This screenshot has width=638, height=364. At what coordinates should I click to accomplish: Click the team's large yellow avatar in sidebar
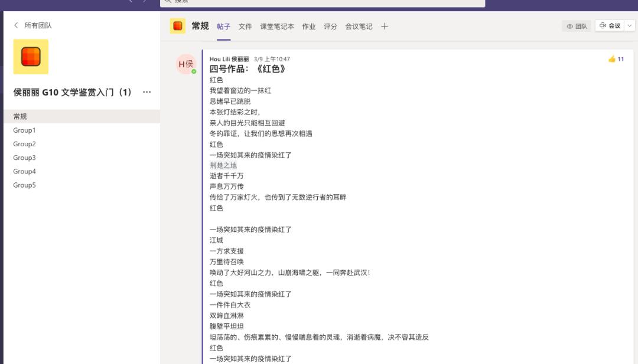[x=30, y=57]
